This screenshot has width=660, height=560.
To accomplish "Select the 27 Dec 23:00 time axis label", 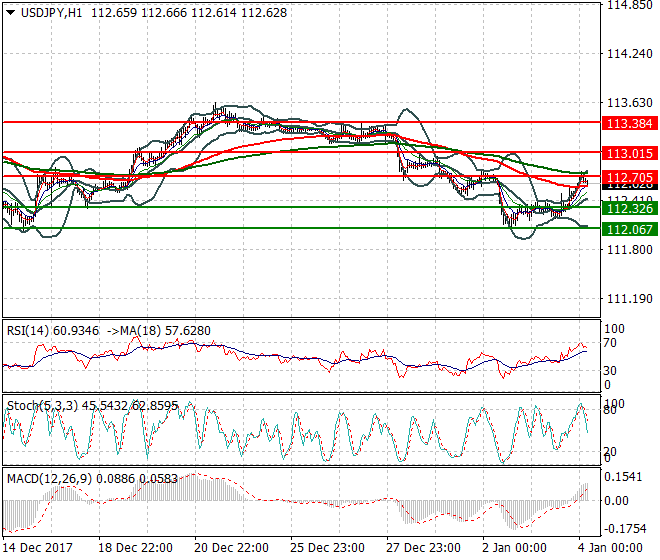I will point(423,548).
